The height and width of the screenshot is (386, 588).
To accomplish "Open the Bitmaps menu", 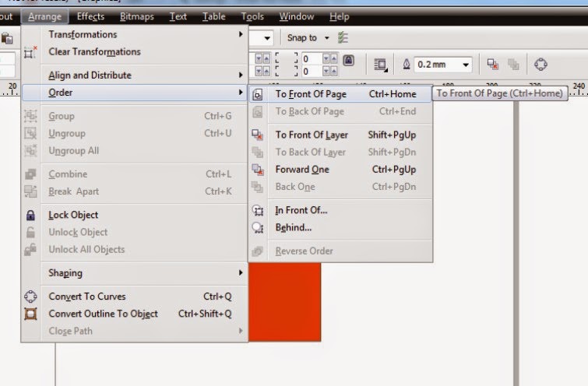I will (137, 16).
